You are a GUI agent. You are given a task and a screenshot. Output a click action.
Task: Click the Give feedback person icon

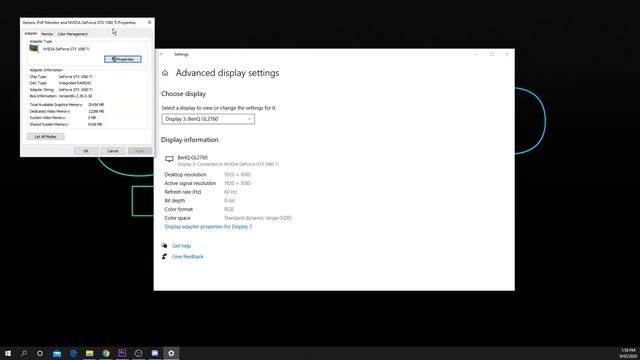(x=164, y=256)
